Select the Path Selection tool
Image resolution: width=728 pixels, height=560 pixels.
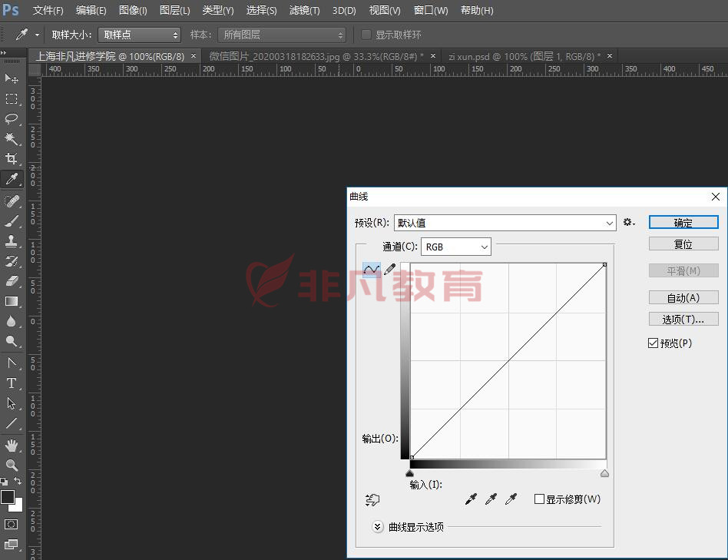(12, 403)
